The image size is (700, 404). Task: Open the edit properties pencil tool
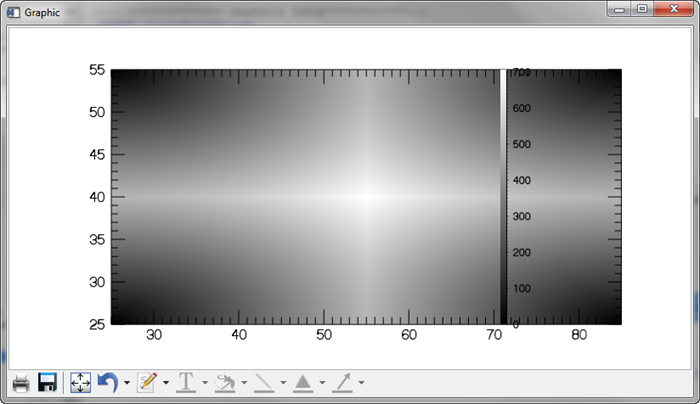point(147,383)
